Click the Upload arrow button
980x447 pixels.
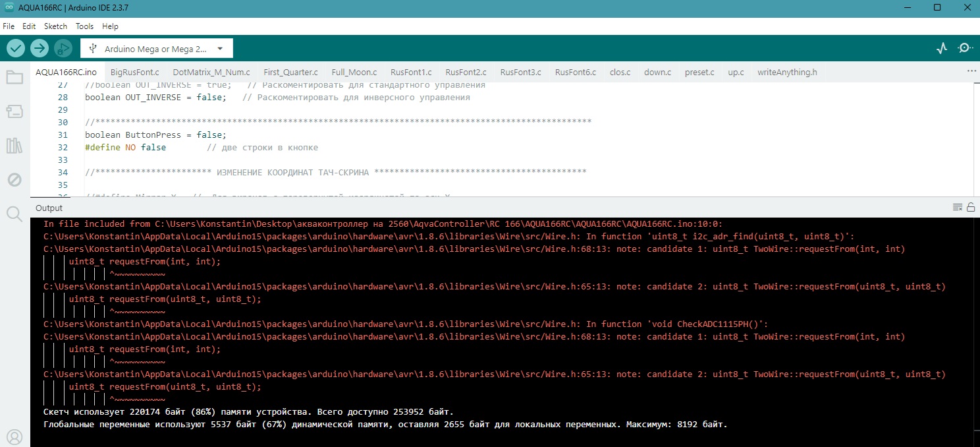pos(40,48)
